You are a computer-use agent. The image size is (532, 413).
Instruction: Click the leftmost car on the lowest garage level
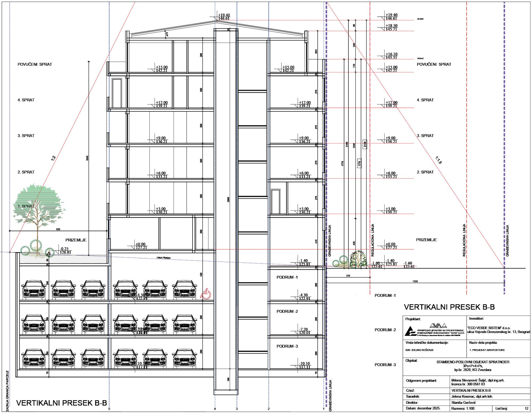click(x=34, y=359)
